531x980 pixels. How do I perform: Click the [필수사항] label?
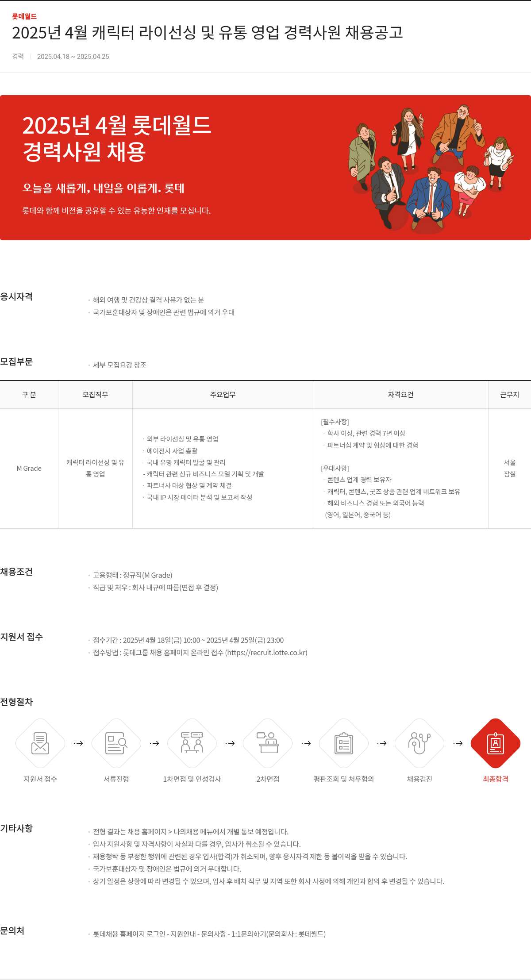click(335, 422)
